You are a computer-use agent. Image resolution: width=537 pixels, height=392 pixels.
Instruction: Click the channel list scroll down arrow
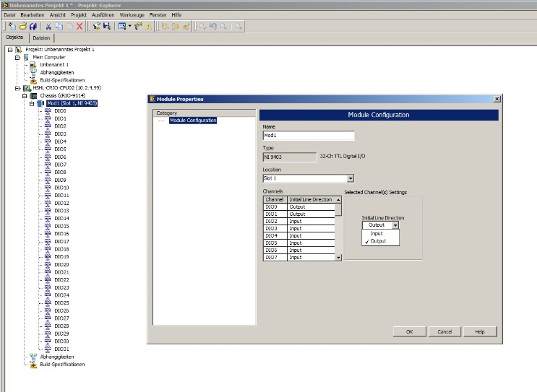point(338,257)
